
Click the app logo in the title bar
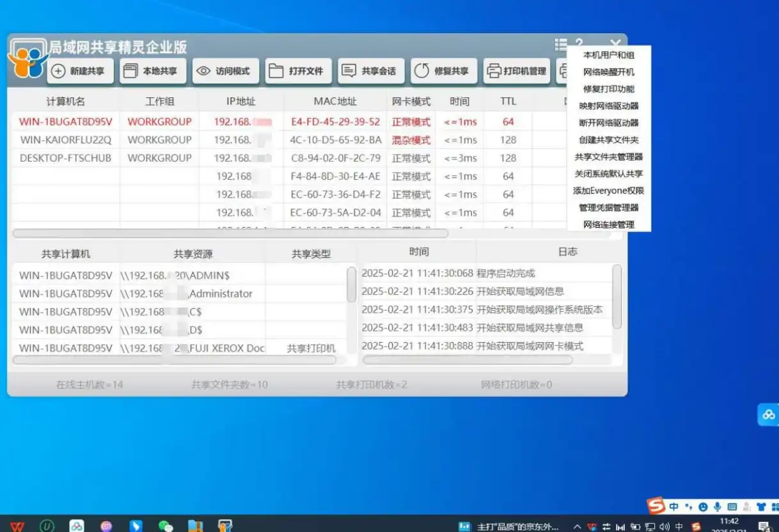point(26,58)
